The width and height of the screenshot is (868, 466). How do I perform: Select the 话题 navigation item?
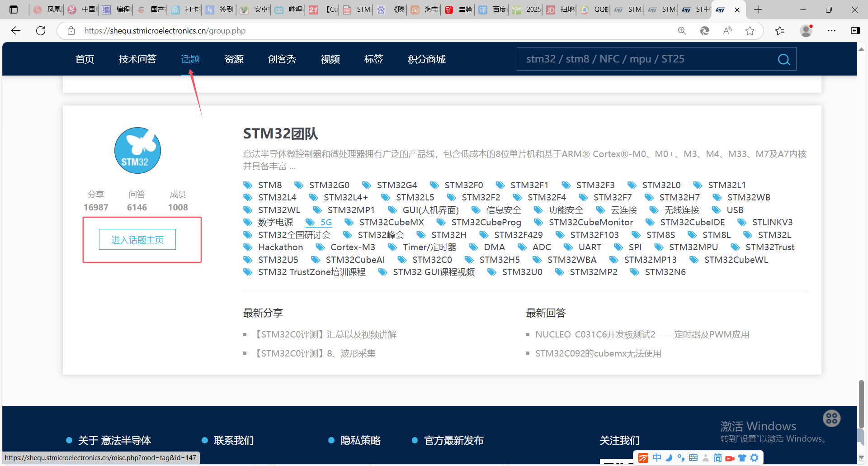[190, 59]
